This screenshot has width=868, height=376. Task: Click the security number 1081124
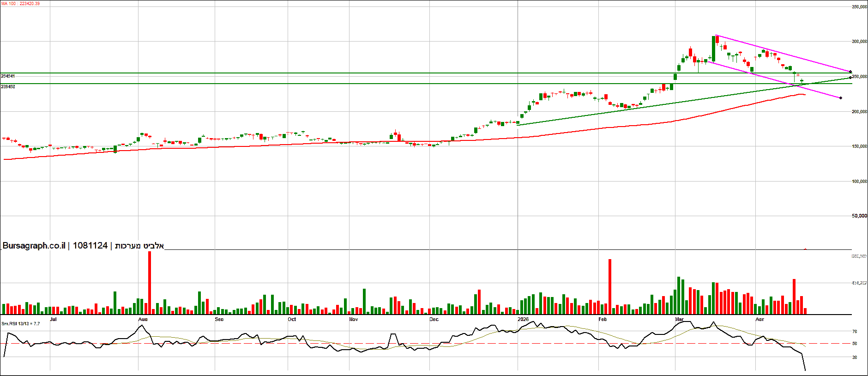pos(90,246)
